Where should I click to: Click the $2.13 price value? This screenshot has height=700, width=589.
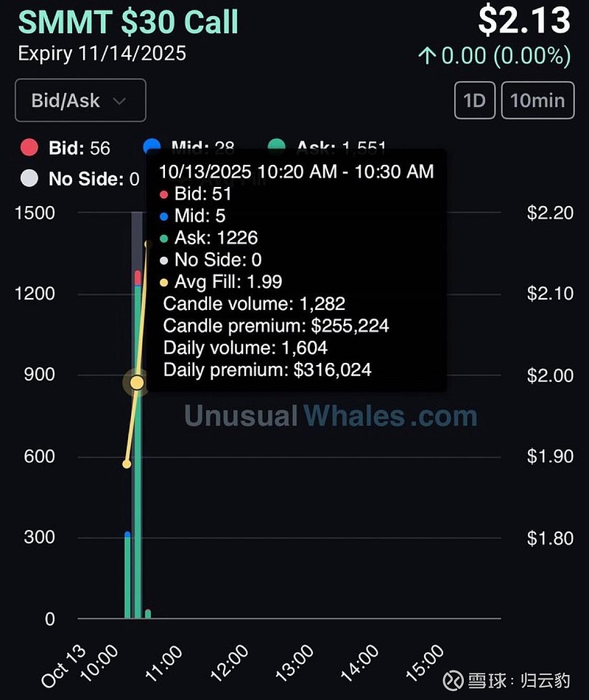[x=524, y=21]
